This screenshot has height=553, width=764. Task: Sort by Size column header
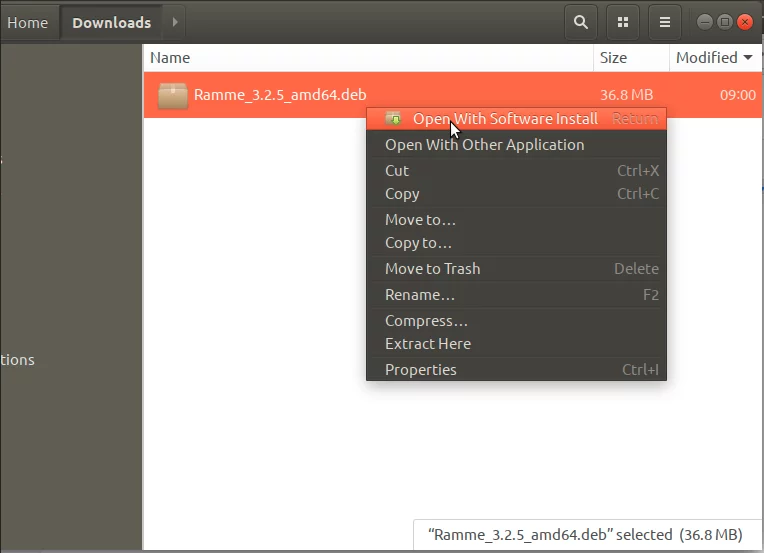coord(631,57)
